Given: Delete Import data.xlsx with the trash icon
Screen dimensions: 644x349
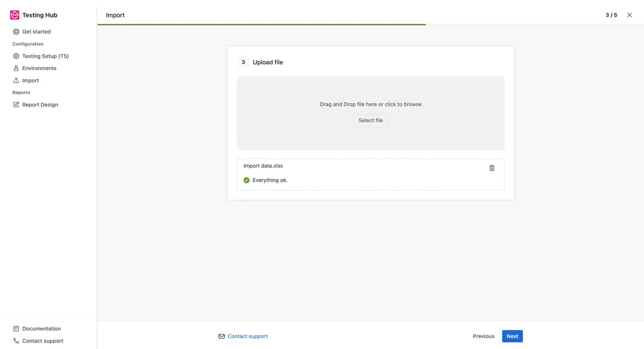Looking at the screenshot, I should click(491, 168).
